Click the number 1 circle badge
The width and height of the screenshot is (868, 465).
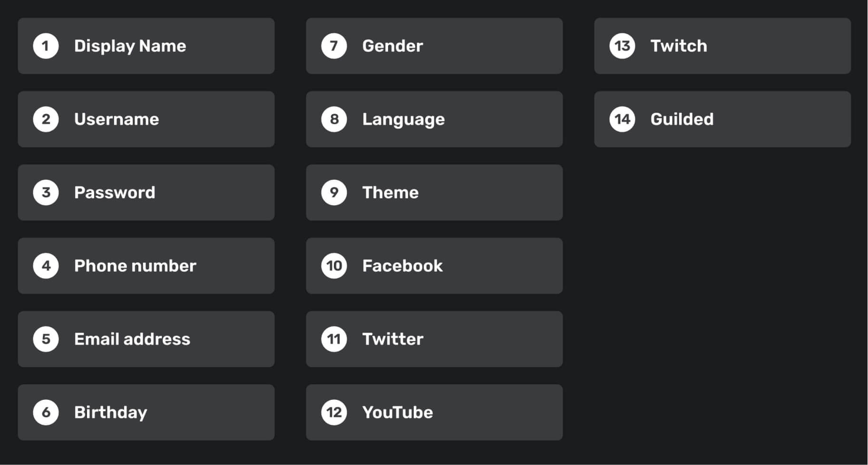(46, 46)
